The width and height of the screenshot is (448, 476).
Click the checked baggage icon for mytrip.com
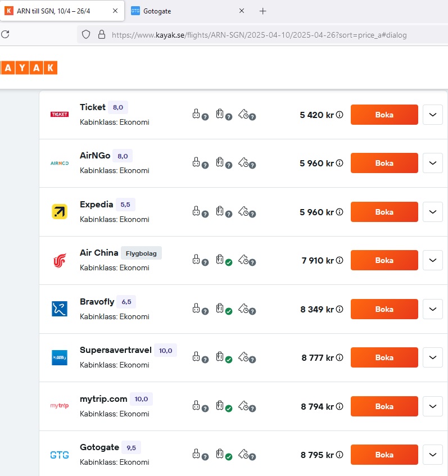221,406
